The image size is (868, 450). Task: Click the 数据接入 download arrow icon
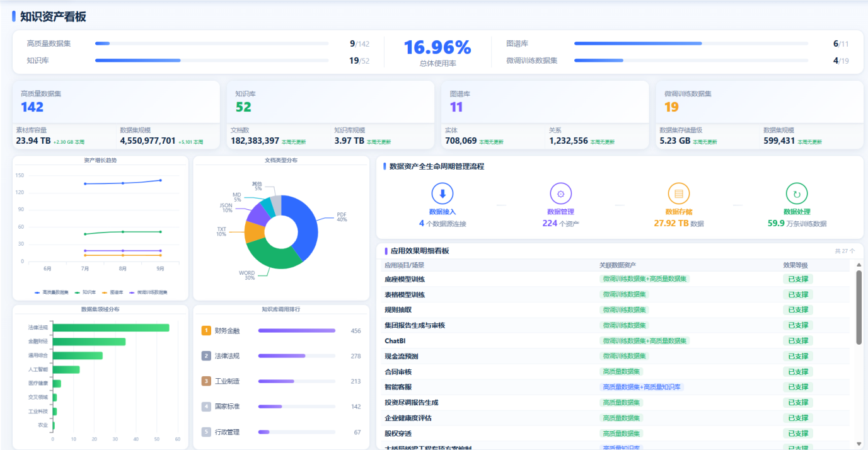pyautogui.click(x=442, y=193)
